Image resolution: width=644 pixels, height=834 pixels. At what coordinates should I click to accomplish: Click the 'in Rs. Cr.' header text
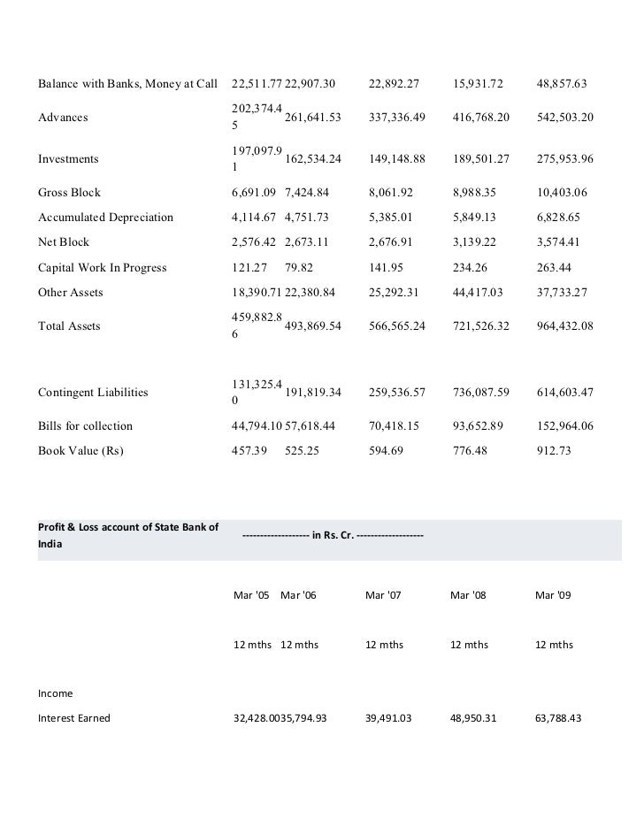point(332,536)
